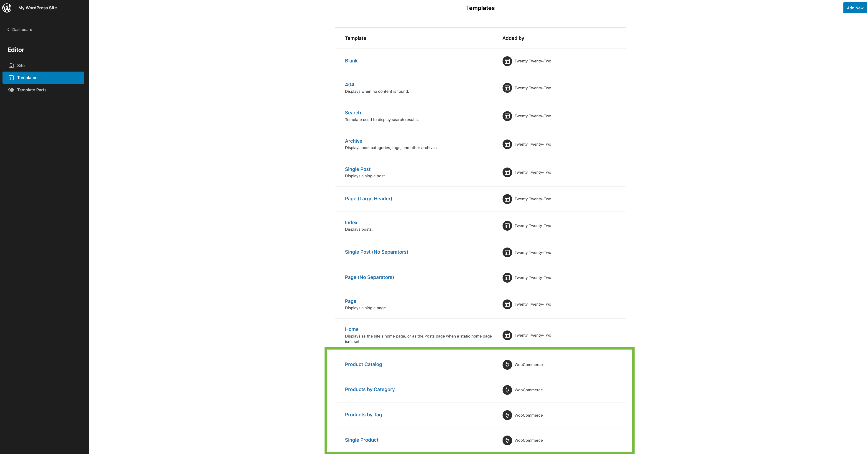The width and height of the screenshot is (868, 454).
Task: Open the Page (Large Header) template
Action: (368, 199)
